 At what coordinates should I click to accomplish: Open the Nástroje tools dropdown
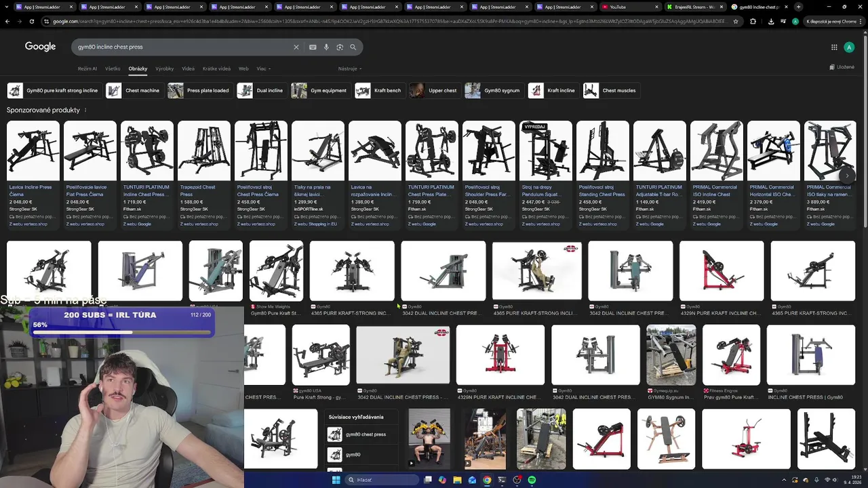click(350, 68)
